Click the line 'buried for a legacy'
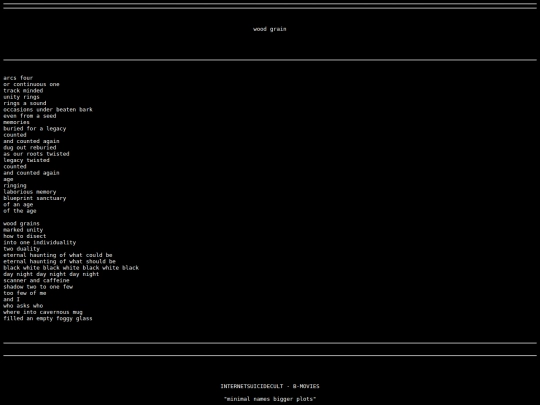 35,129
